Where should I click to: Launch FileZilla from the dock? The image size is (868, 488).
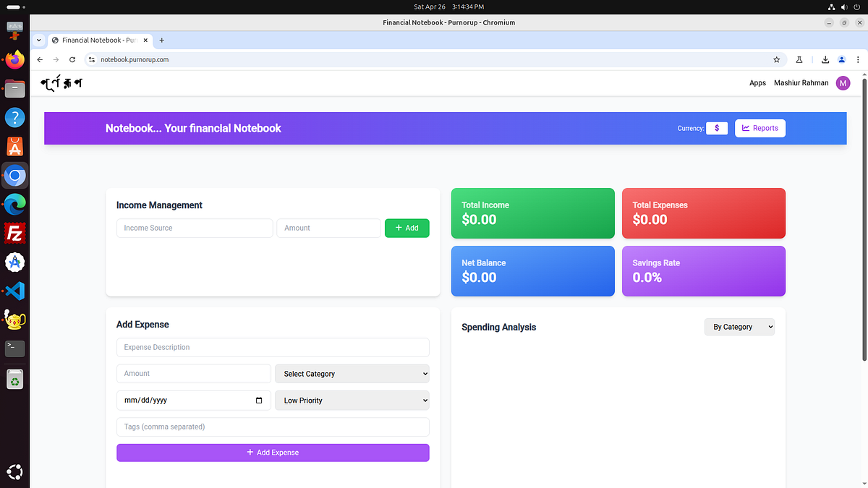(x=14, y=233)
